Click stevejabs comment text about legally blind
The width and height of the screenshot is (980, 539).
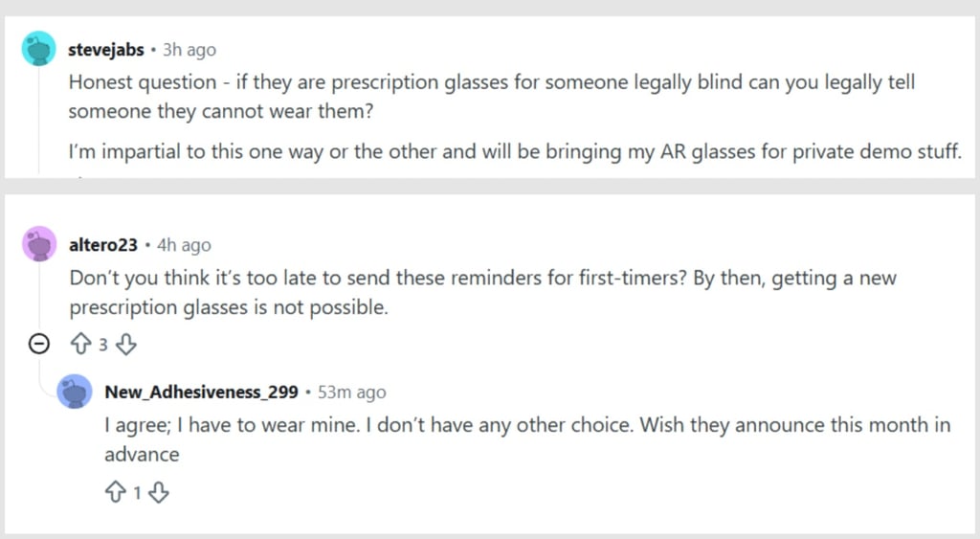point(492,97)
